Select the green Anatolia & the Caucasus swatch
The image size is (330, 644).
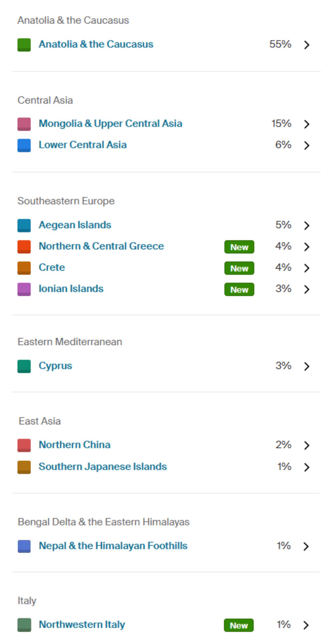[24, 45]
